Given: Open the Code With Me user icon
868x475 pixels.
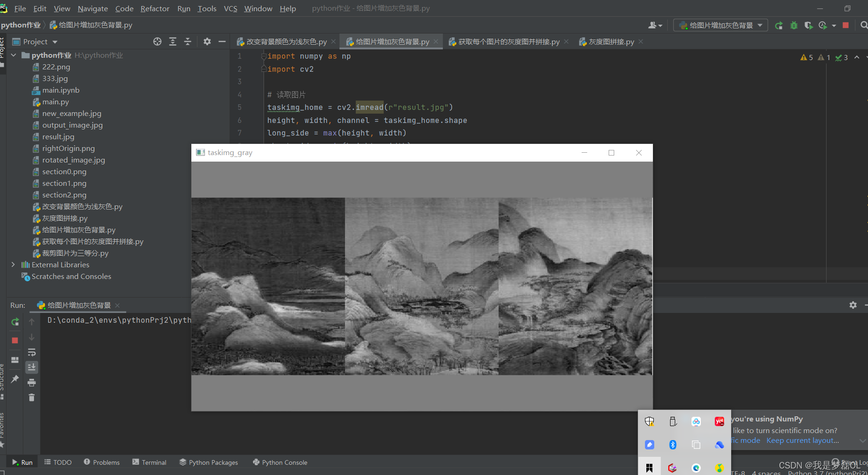Looking at the screenshot, I should coord(652,25).
